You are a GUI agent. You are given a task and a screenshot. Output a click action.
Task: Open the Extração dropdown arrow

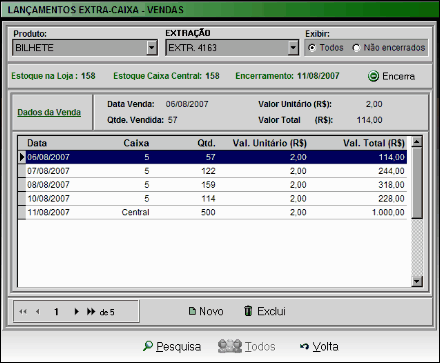point(293,48)
